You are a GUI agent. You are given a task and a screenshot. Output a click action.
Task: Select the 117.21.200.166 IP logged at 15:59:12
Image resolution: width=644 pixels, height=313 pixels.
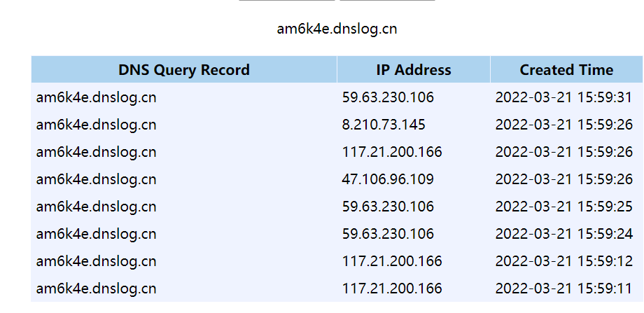392,261
